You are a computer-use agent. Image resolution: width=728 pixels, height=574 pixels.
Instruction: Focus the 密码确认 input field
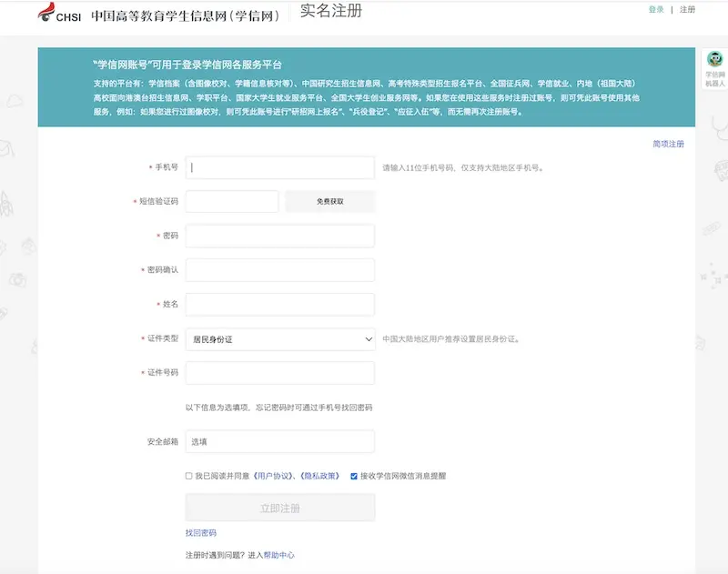[280, 270]
